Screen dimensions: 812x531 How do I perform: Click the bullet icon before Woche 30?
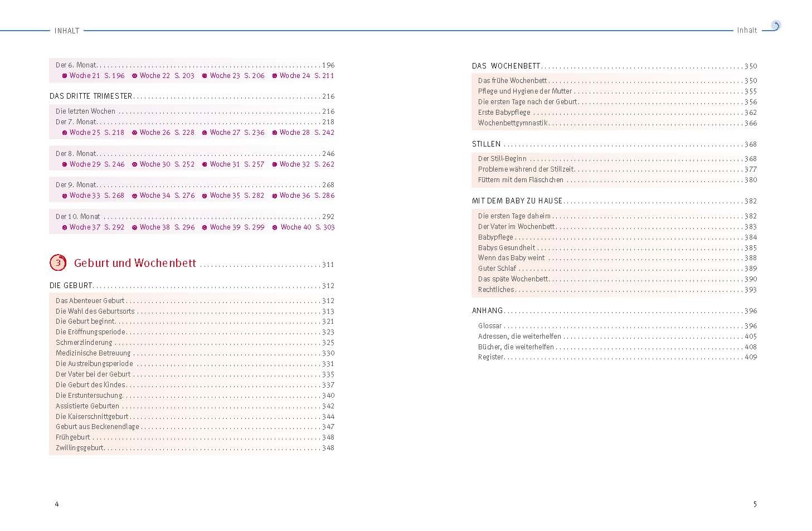tap(135, 164)
